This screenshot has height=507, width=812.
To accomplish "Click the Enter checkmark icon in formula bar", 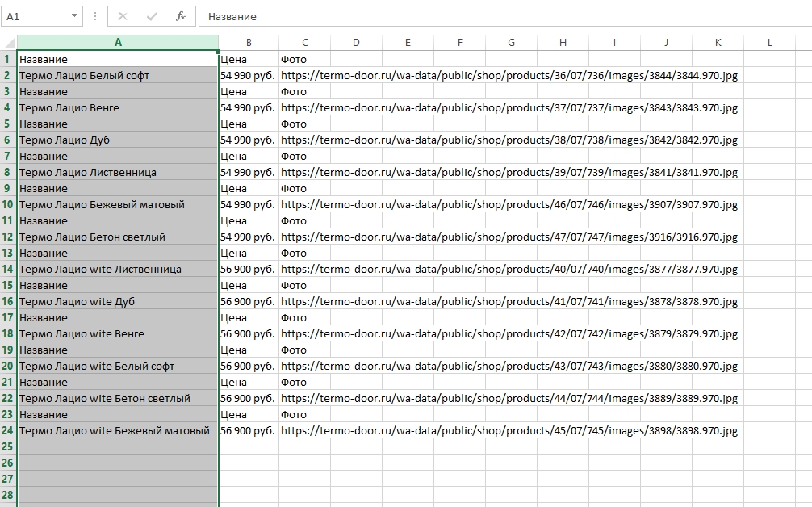I will point(152,17).
